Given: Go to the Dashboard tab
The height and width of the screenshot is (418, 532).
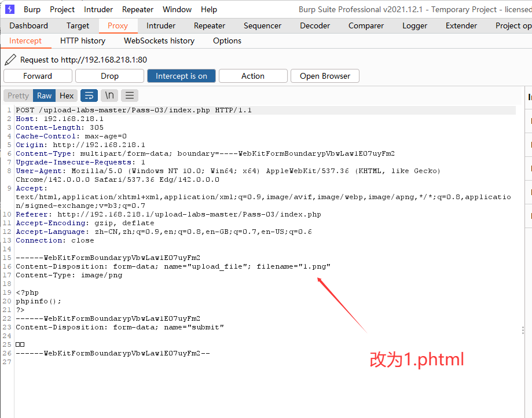Looking at the screenshot, I should pyautogui.click(x=29, y=26).
